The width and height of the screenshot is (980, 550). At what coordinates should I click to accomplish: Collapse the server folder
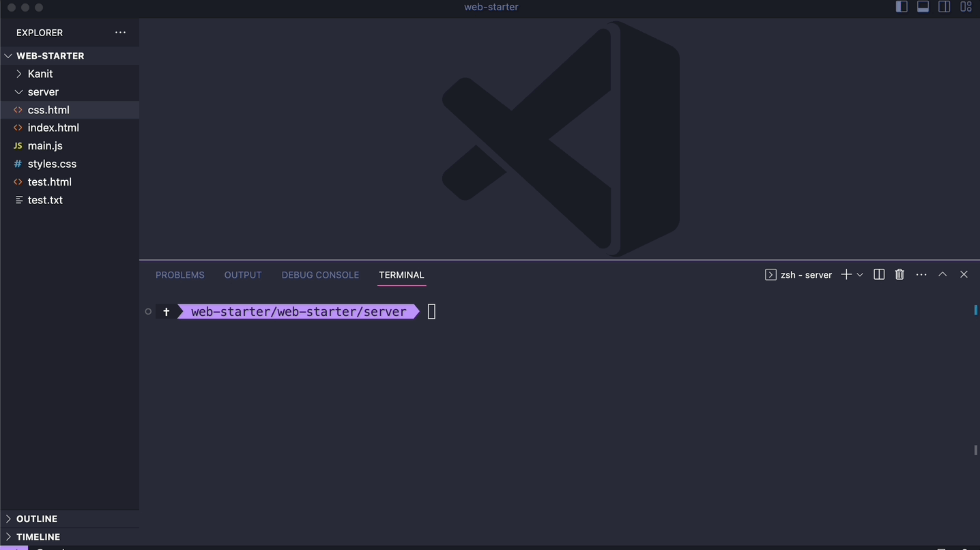point(70,91)
